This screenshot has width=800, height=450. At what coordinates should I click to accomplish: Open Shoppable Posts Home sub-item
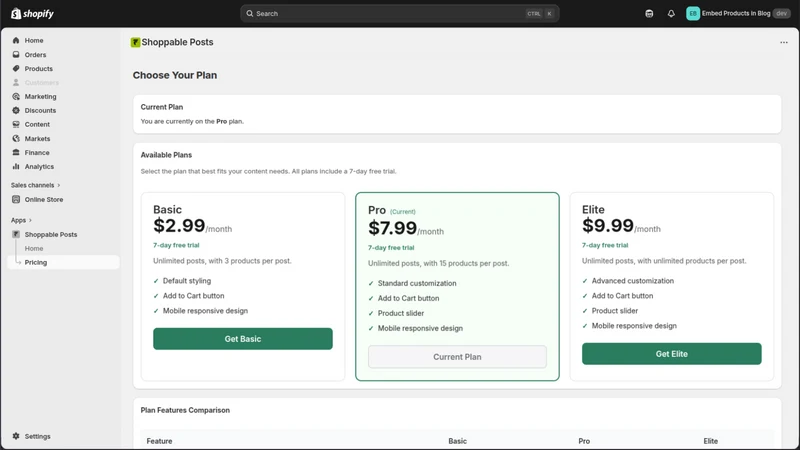34,248
